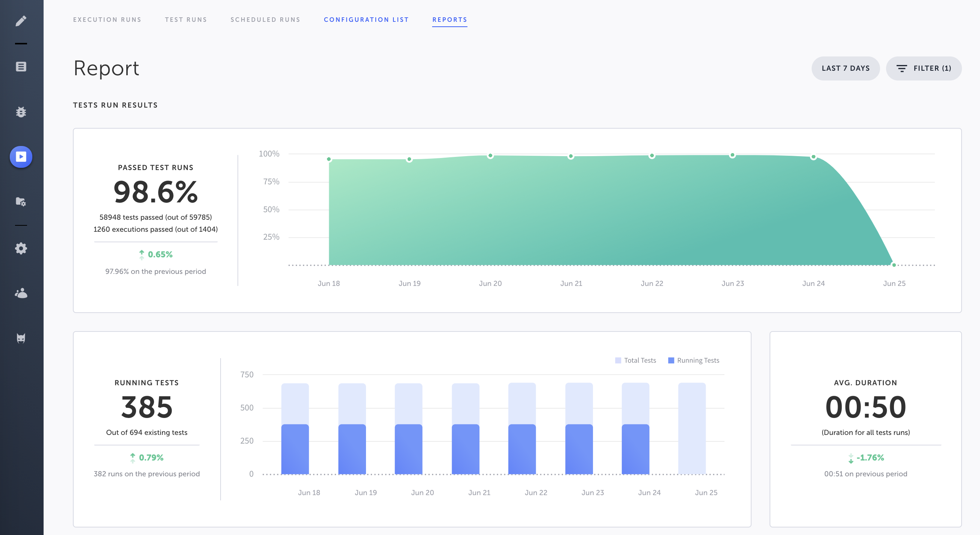Screen dimensions: 980x535
Task: Open the bug icon in sidebar
Action: pyautogui.click(x=21, y=112)
